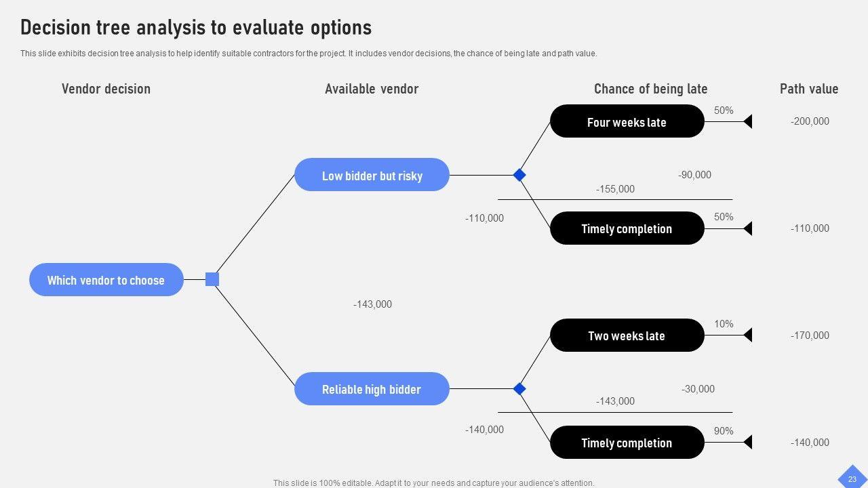Click the black triangle beside the upper -110,000 path value
Screen dimensions: 868x488
tap(748, 228)
